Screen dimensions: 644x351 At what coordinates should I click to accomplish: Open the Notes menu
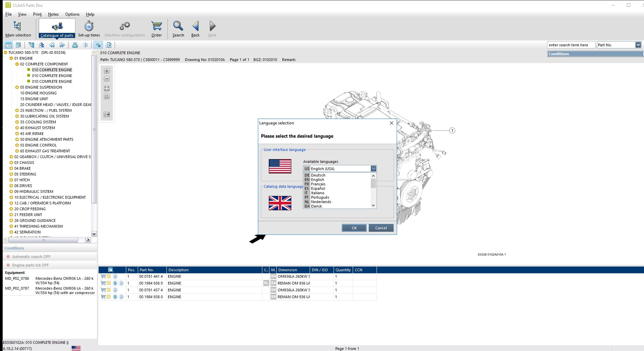pyautogui.click(x=53, y=14)
